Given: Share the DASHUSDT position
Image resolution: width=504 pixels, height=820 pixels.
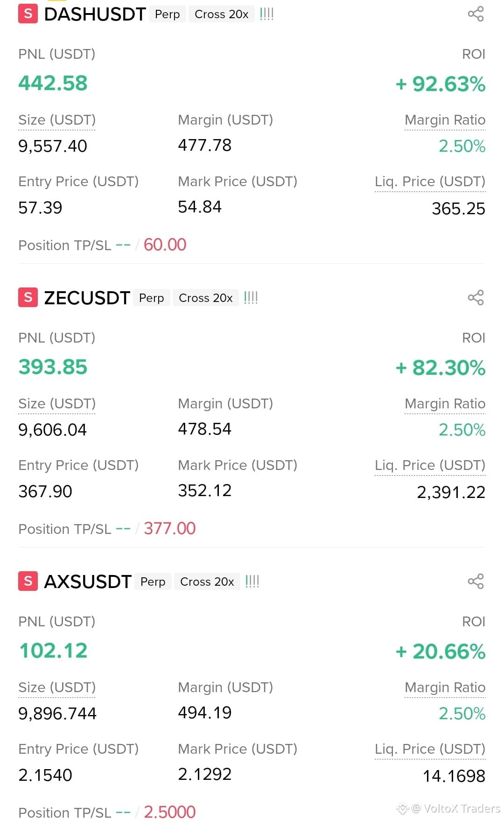Looking at the screenshot, I should pos(476,14).
